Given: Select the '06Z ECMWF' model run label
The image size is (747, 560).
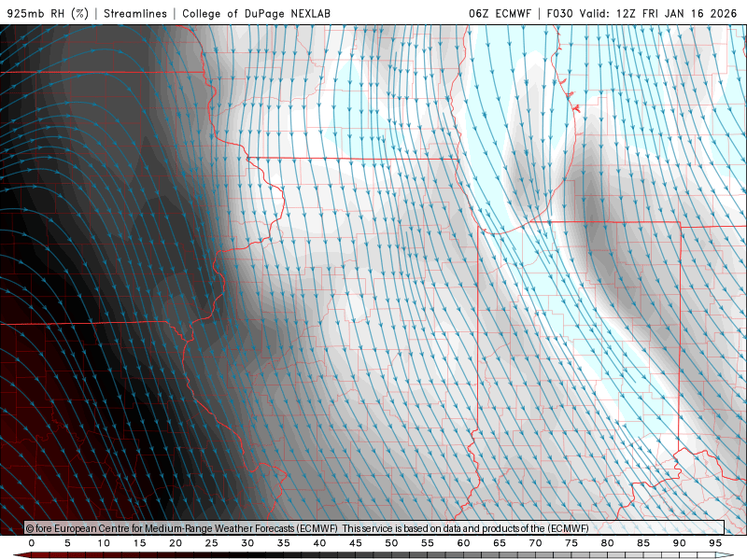Looking at the screenshot, I should click(500, 13).
